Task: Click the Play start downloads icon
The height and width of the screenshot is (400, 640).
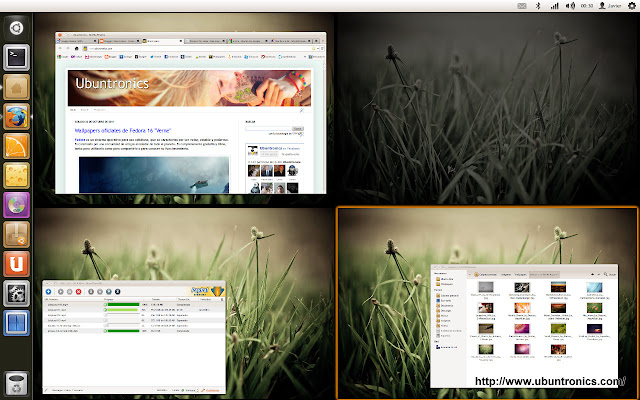Action: click(x=60, y=291)
